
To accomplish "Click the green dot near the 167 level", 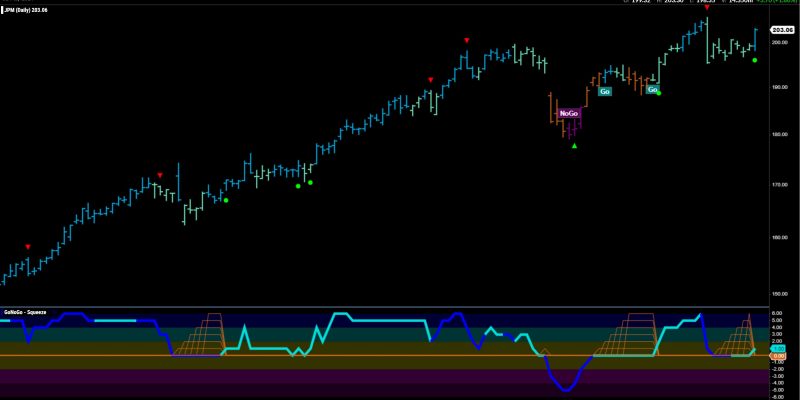I will click(x=226, y=200).
